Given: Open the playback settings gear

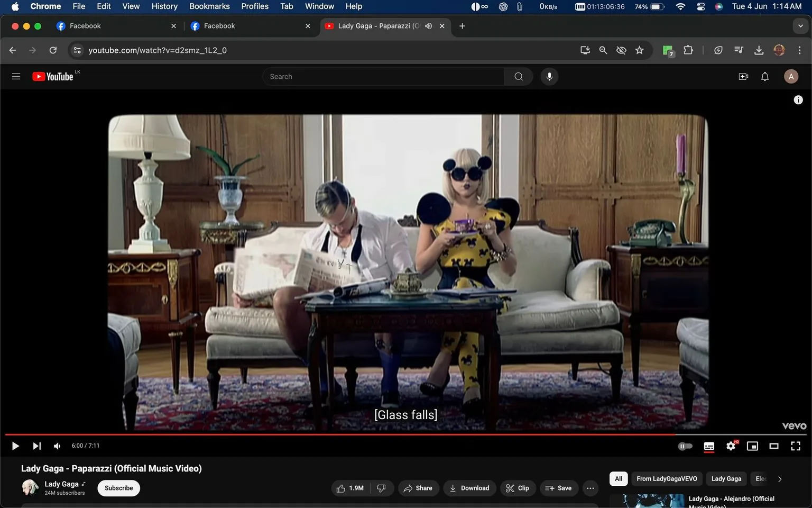Looking at the screenshot, I should pyautogui.click(x=731, y=446).
